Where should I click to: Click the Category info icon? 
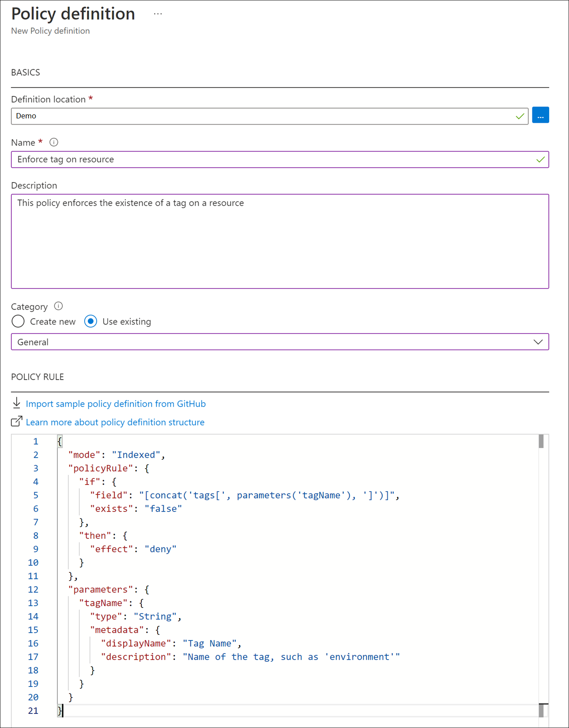tap(58, 306)
